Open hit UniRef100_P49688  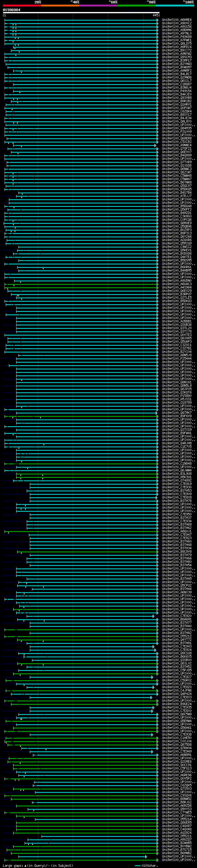(177, 37)
